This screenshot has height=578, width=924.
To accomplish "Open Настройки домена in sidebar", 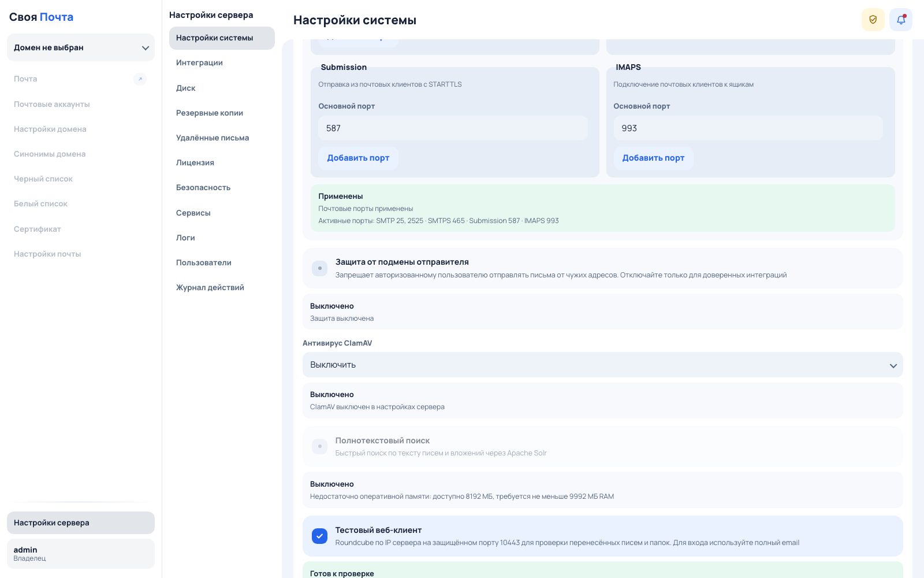I will tap(81, 129).
